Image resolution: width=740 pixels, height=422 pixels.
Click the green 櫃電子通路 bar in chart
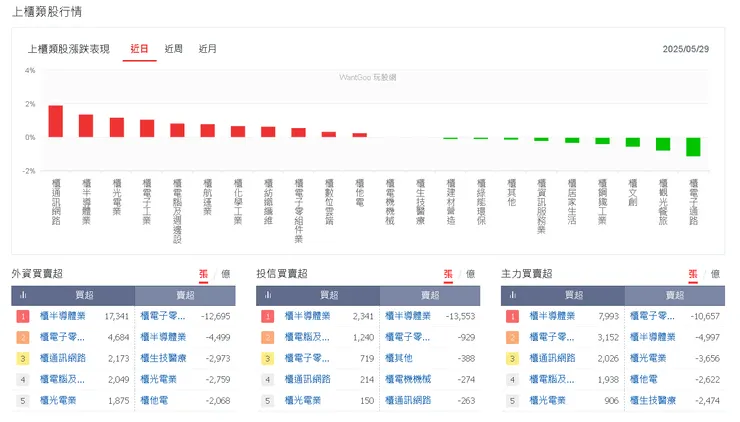(693, 147)
